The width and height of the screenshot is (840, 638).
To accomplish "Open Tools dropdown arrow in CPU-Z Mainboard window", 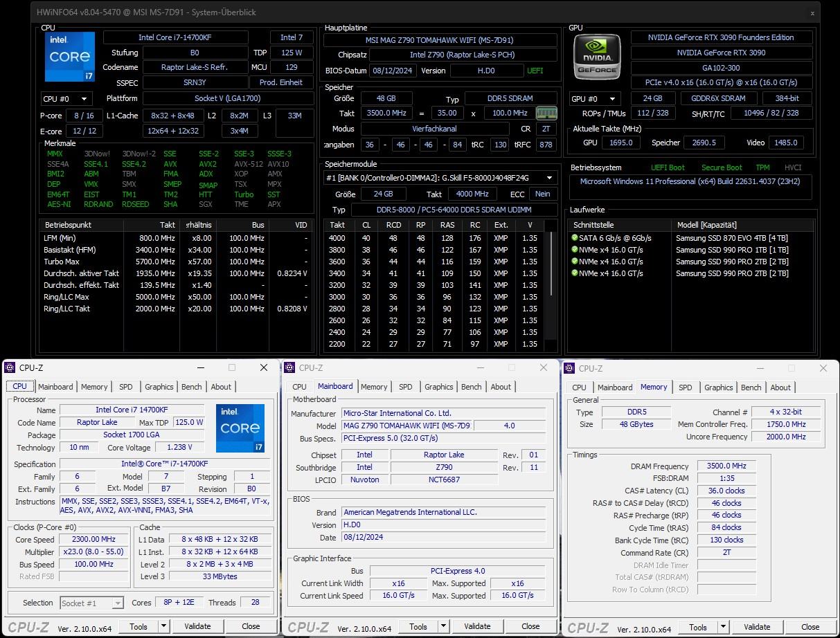I will [443, 626].
